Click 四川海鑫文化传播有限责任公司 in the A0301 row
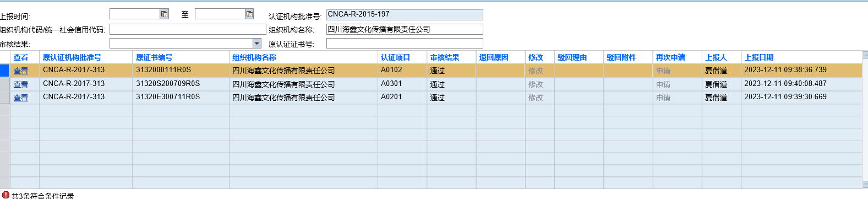Screen dimensions: 868x199 pos(283,84)
